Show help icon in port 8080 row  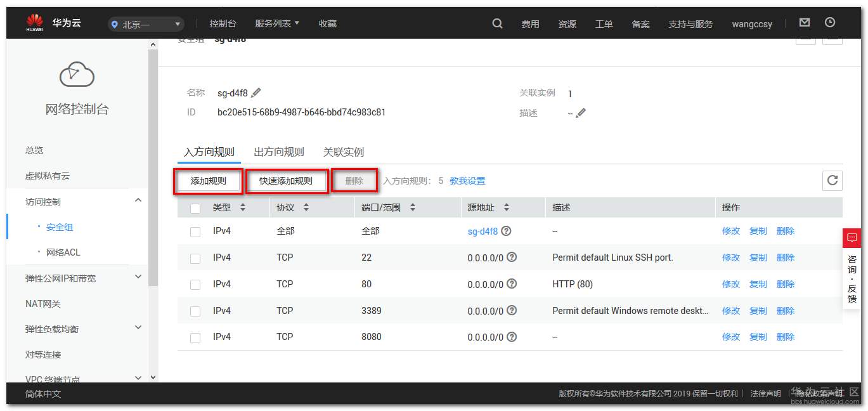click(x=512, y=337)
